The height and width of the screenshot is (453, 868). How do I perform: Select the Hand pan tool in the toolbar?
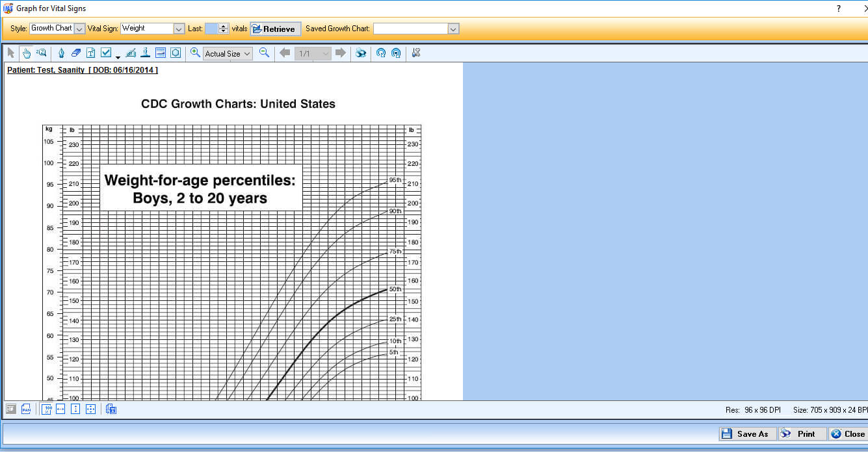click(x=26, y=53)
